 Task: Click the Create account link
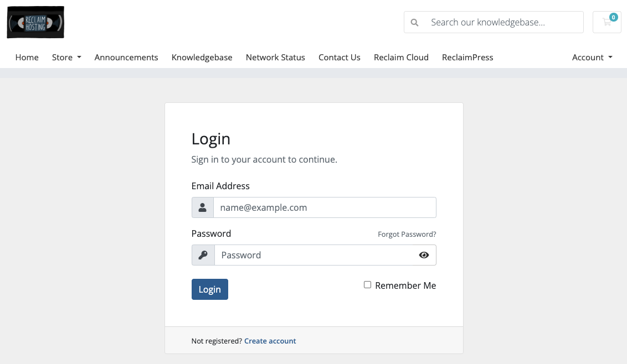point(270,341)
